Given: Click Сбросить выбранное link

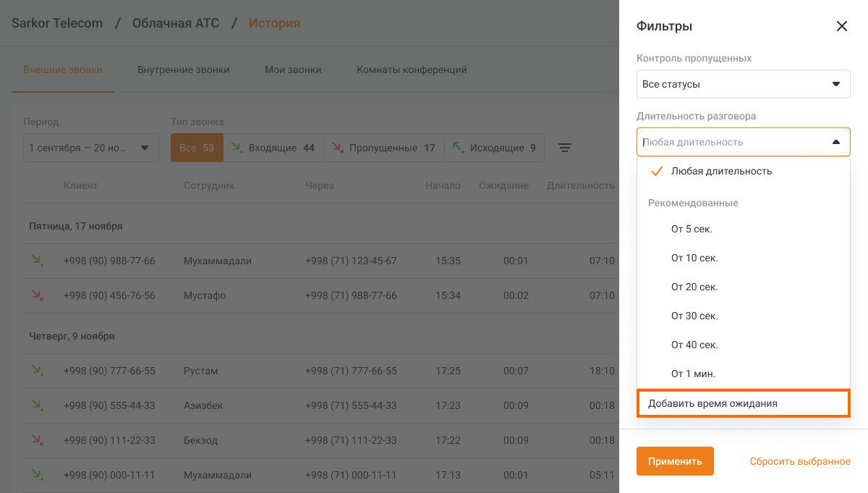Looking at the screenshot, I should pos(799,461).
